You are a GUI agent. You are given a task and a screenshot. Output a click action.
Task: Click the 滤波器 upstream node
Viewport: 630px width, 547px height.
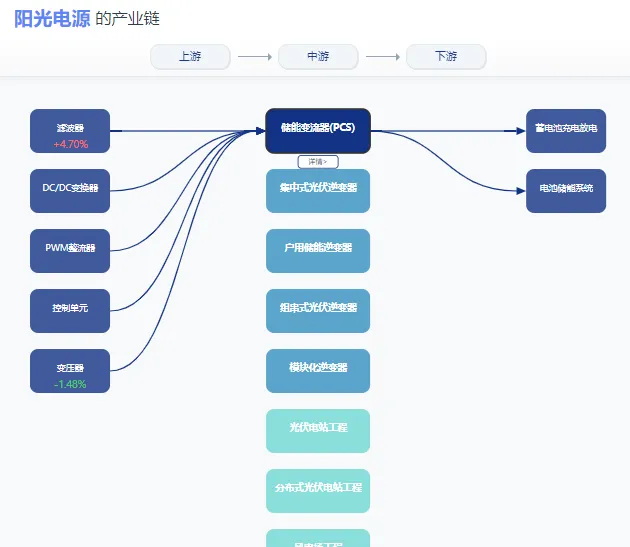(x=70, y=131)
